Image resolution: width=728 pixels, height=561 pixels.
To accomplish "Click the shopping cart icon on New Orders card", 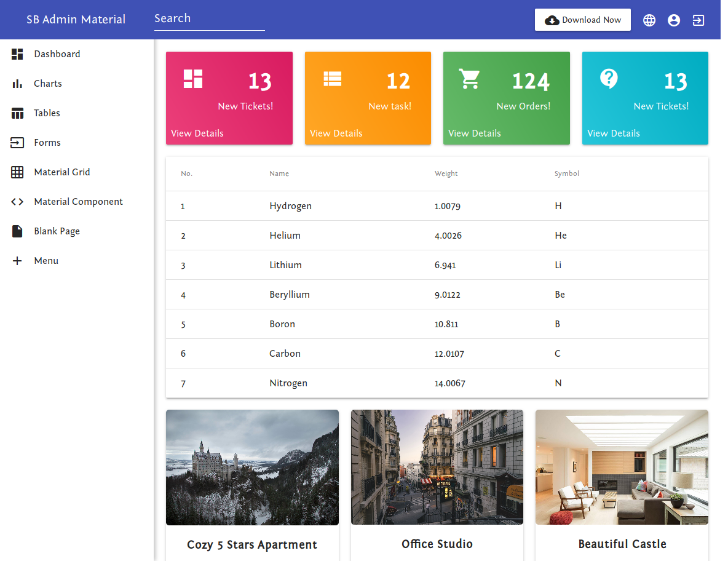I will (x=470, y=79).
